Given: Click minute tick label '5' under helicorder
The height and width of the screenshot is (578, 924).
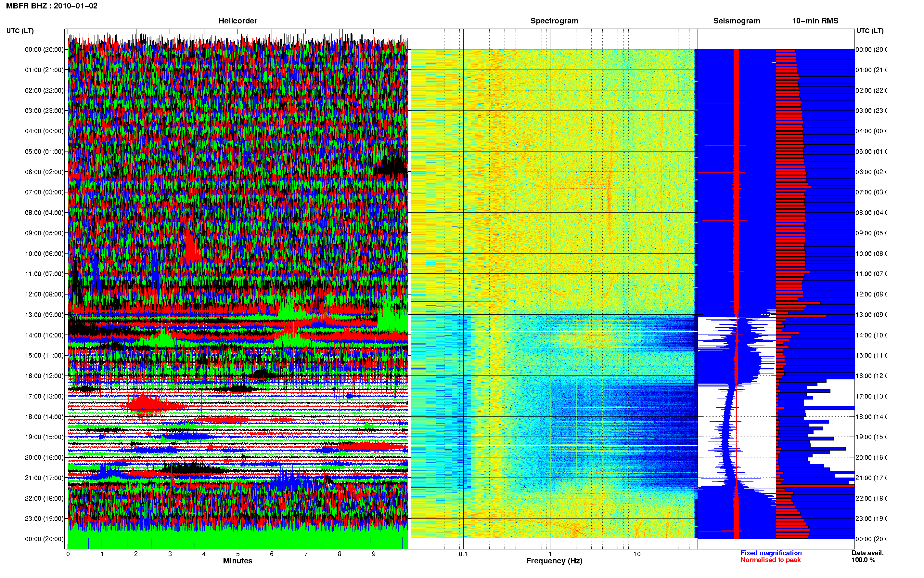Looking at the screenshot, I should pos(237,554).
